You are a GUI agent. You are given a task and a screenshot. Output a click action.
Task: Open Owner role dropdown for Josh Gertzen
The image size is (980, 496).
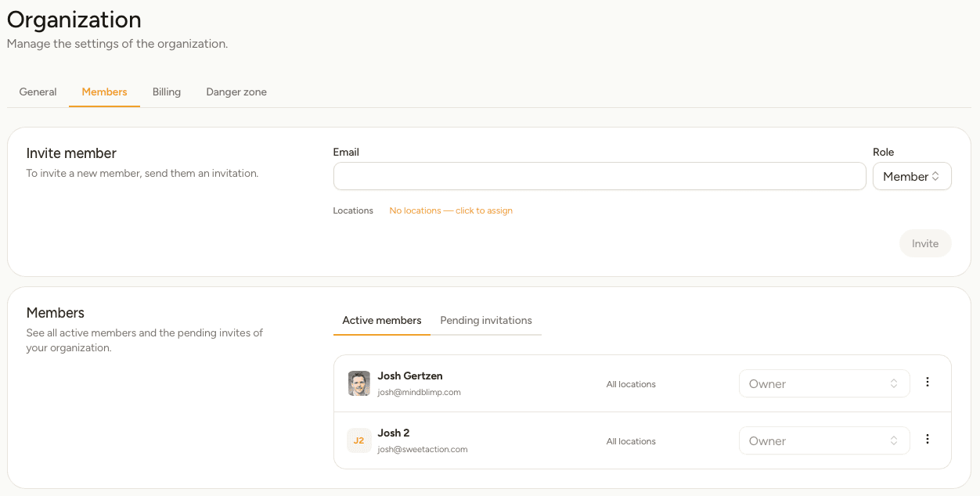pyautogui.click(x=824, y=383)
